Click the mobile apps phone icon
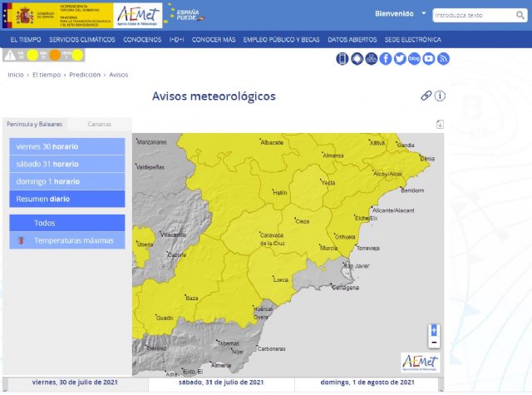This screenshot has height=395, width=532. point(342,58)
